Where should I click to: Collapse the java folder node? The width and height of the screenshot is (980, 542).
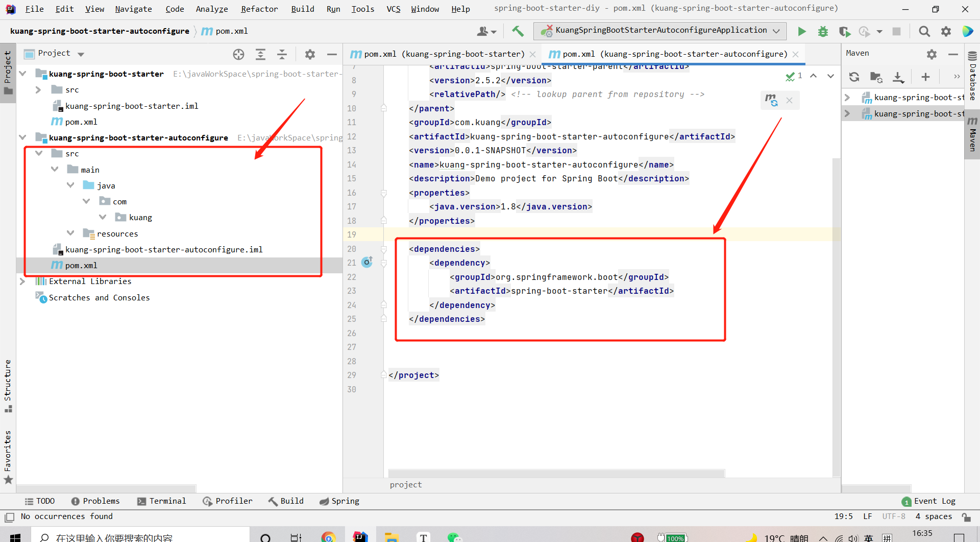71,185
